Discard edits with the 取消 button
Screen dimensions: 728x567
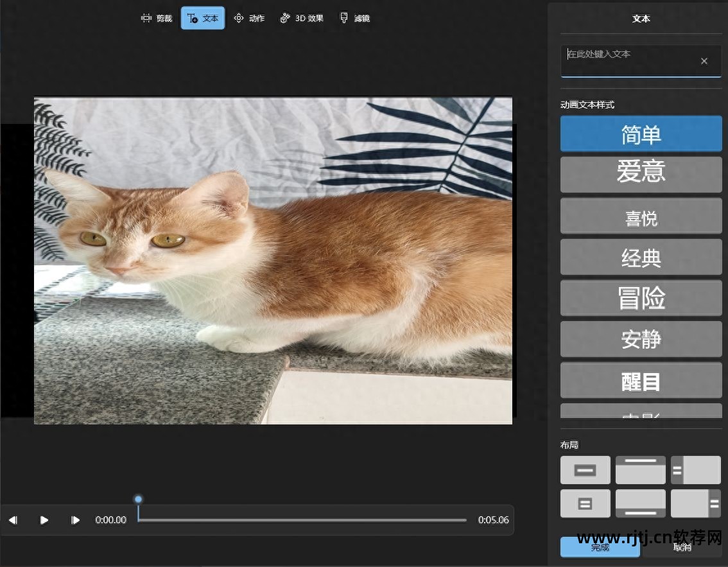tap(682, 547)
